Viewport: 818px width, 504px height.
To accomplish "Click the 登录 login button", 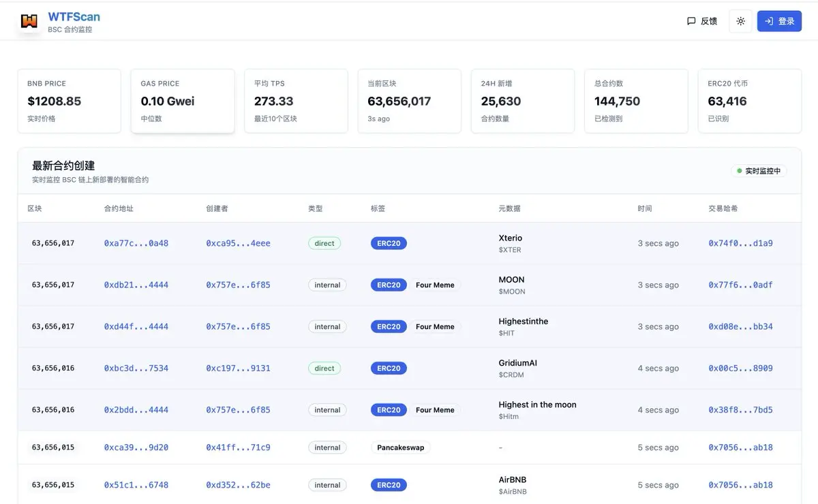I will [x=779, y=21].
